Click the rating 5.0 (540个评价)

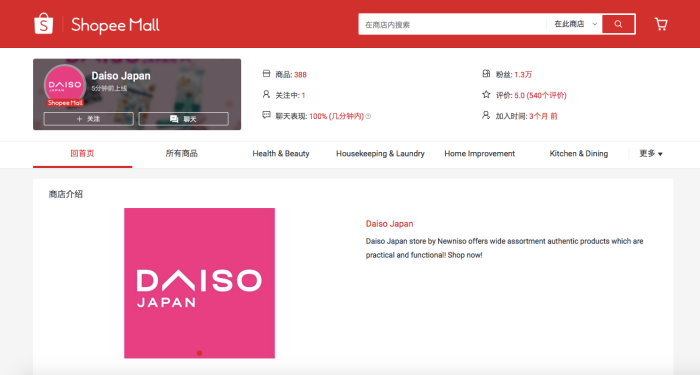point(540,96)
